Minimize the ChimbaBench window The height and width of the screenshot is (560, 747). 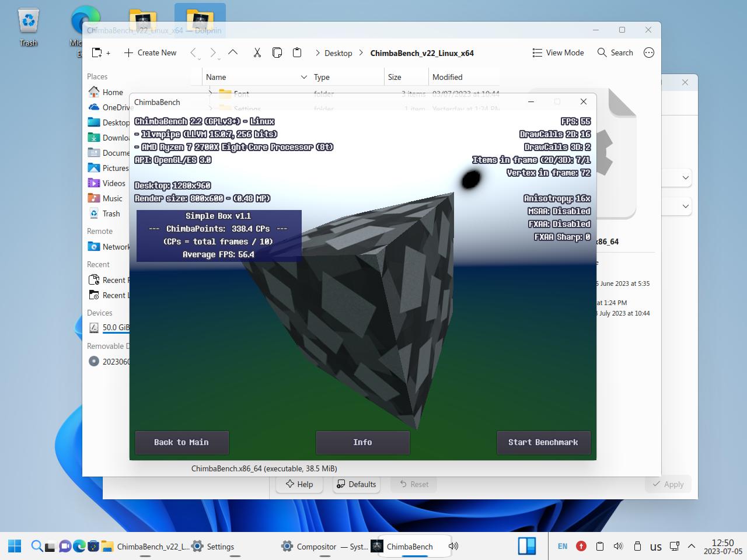(x=531, y=101)
